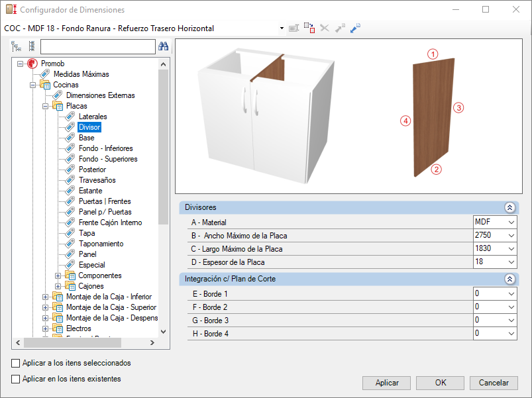Click the cabinet preview thumbnail image

(x=266, y=117)
